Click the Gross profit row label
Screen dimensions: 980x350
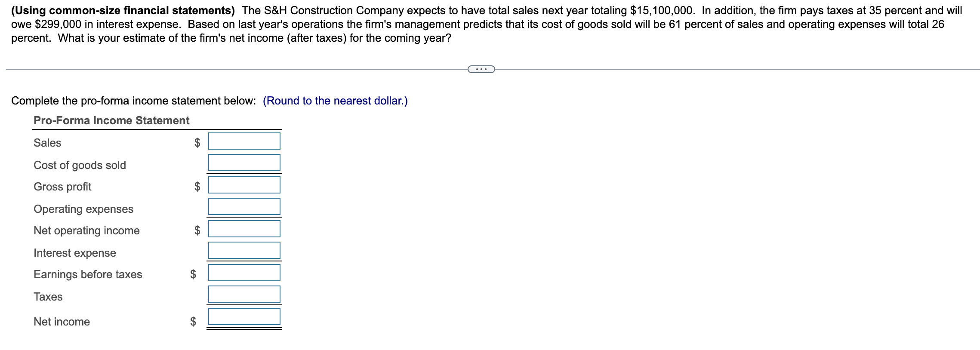[x=63, y=187]
